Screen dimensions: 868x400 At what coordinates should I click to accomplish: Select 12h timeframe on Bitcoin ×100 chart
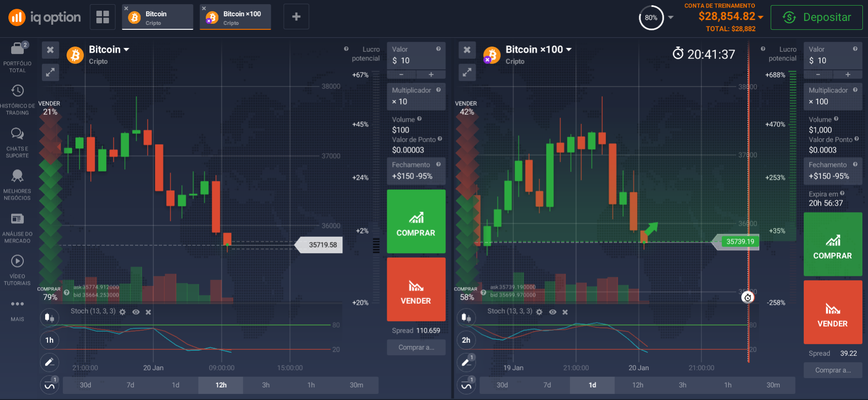click(638, 385)
